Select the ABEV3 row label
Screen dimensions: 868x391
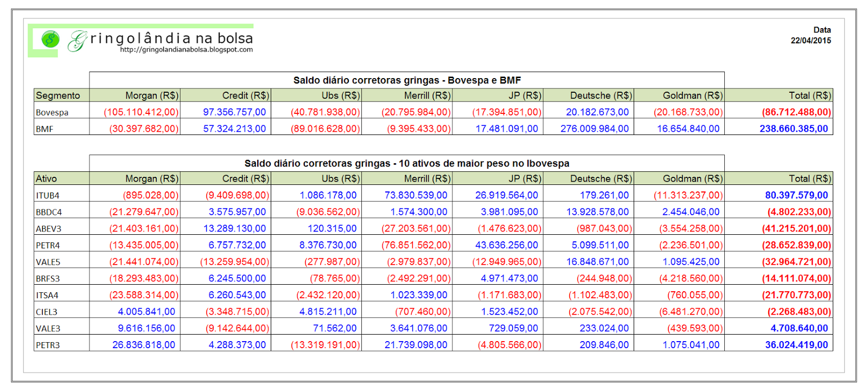point(48,229)
